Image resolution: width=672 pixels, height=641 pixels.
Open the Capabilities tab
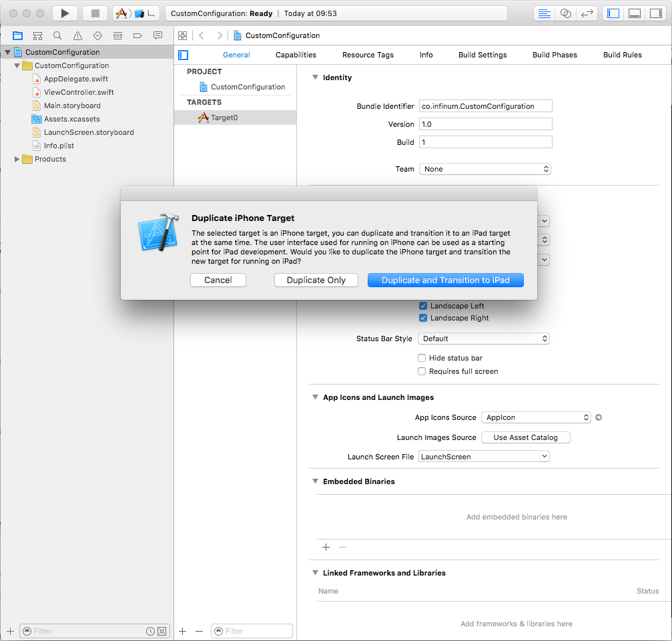click(x=296, y=55)
